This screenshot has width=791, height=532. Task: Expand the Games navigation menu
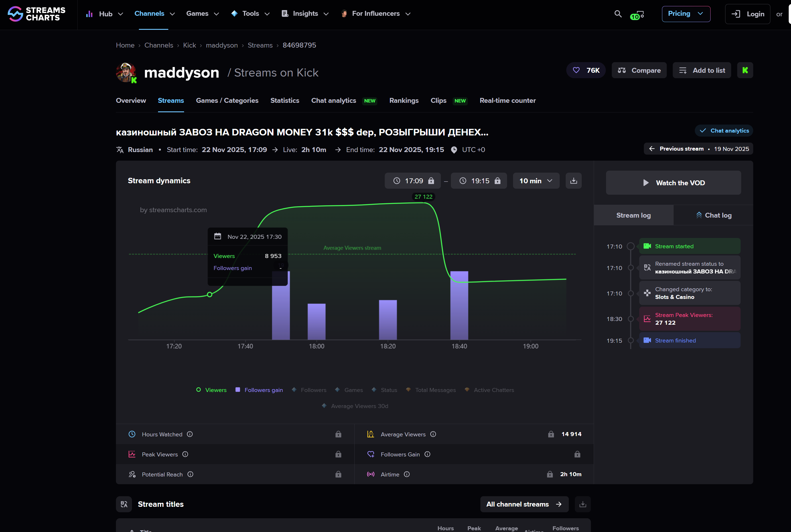[202, 14]
